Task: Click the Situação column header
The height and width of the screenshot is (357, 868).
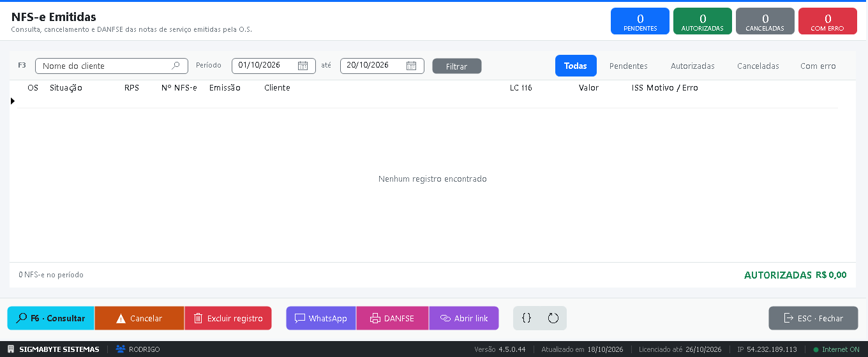Action: (x=66, y=88)
